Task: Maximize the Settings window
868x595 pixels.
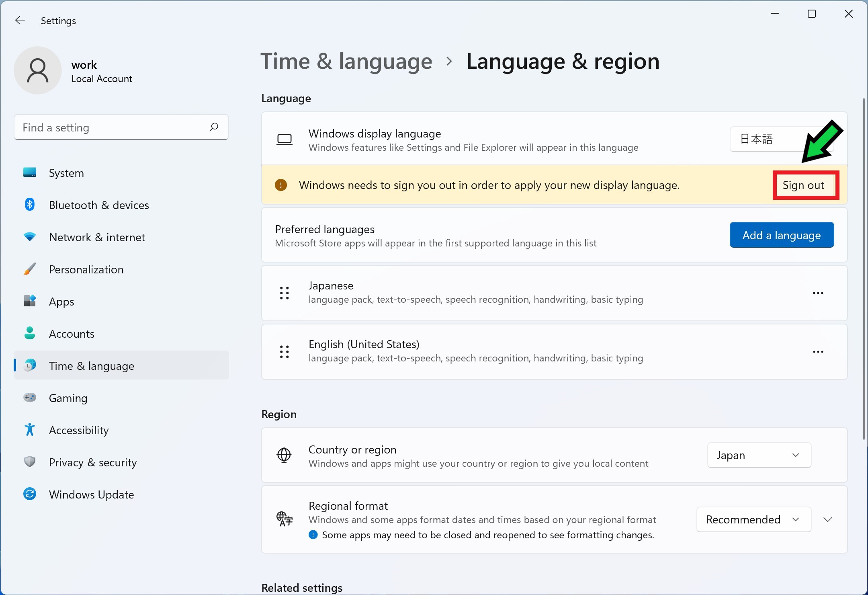Action: pyautogui.click(x=812, y=14)
